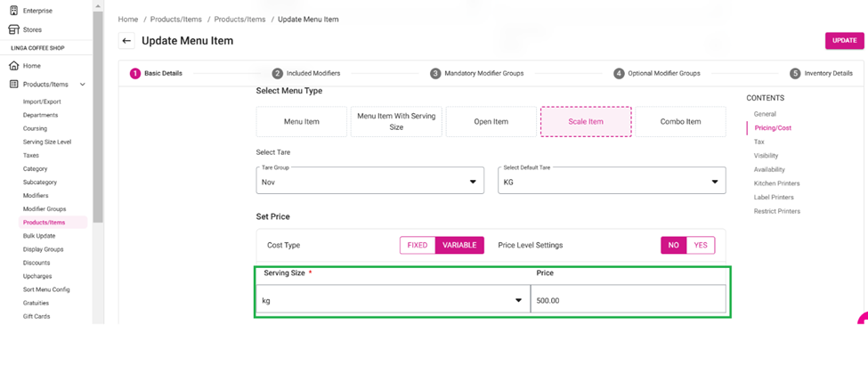Viewport: 868px width, 374px height.
Task: Click step 2 Included Modifiers circle
Action: click(x=278, y=74)
